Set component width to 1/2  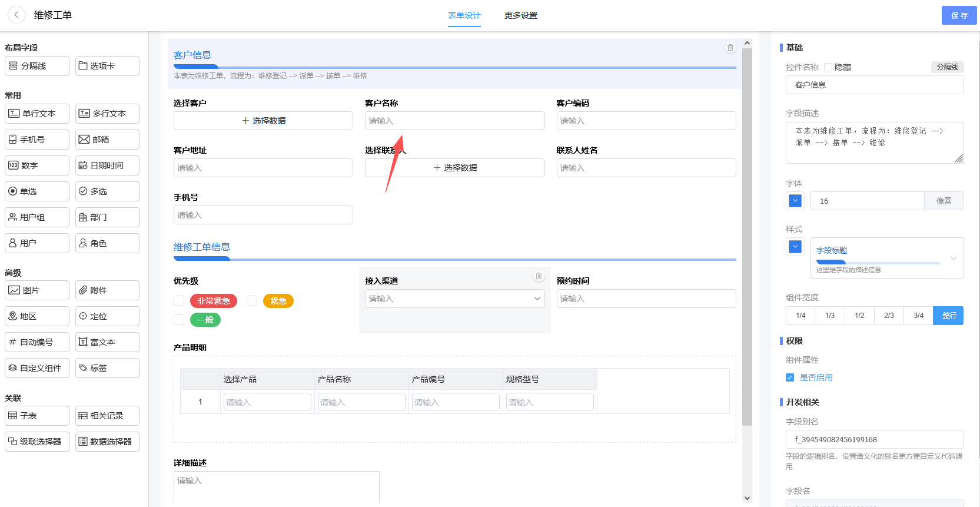859,316
